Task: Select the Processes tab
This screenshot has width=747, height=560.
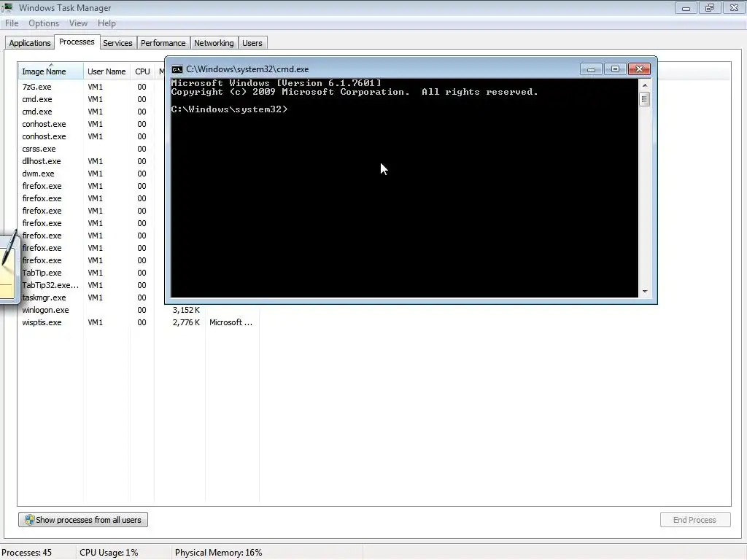Action: coord(77,42)
